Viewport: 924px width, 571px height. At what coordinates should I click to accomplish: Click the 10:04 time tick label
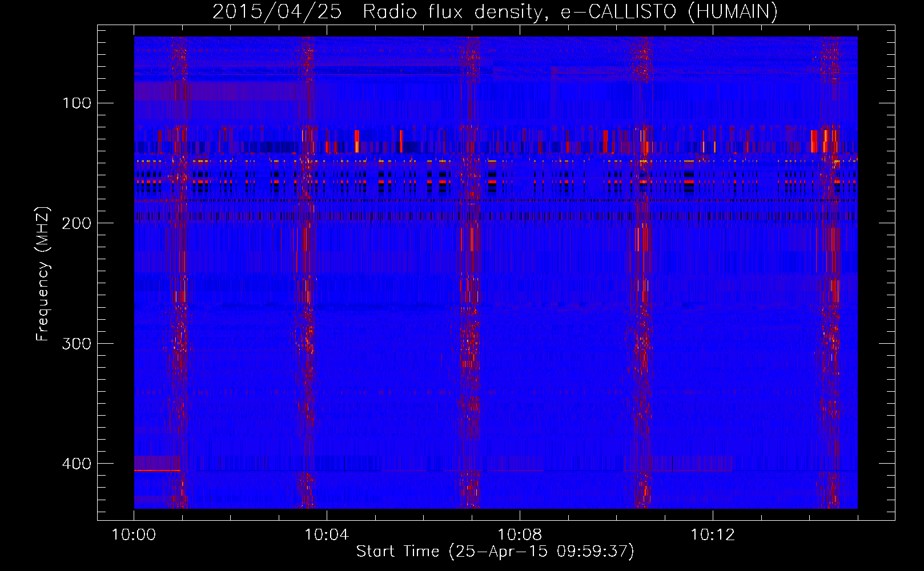click(327, 535)
